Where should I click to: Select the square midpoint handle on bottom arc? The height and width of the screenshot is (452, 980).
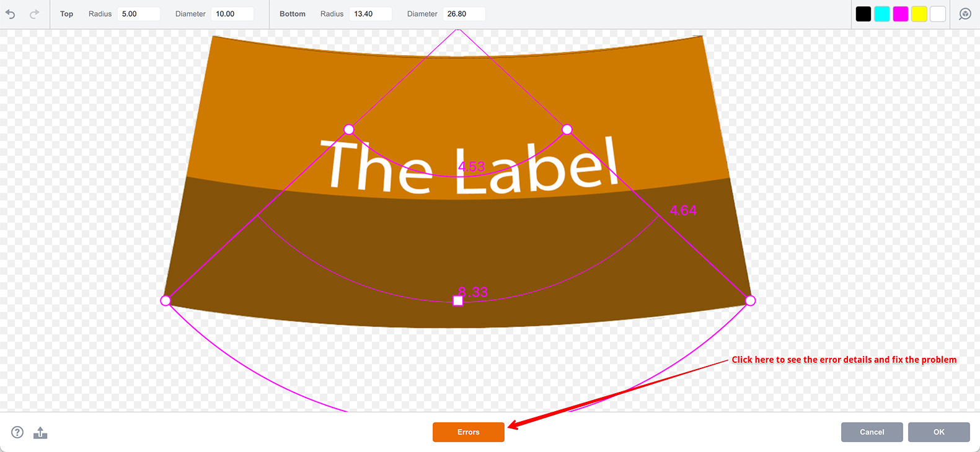(x=457, y=301)
